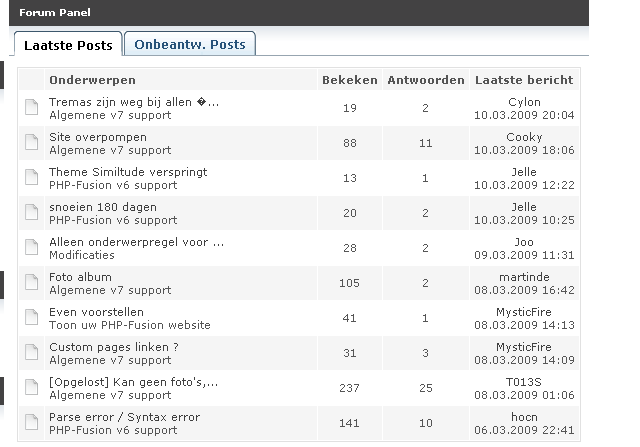Viewport: 640px width, 447px height.
Task: Click page icon beside Site overpompen thread
Action: click(x=31, y=142)
